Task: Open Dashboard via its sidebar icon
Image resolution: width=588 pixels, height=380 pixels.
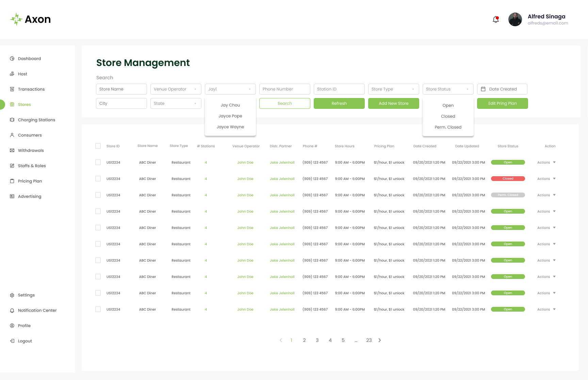Action: [12, 59]
